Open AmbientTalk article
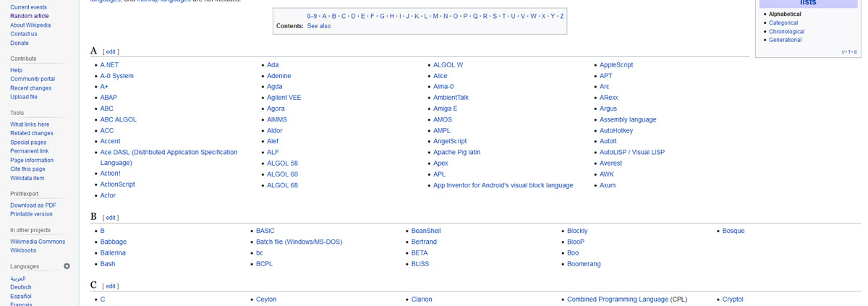 pyautogui.click(x=451, y=98)
